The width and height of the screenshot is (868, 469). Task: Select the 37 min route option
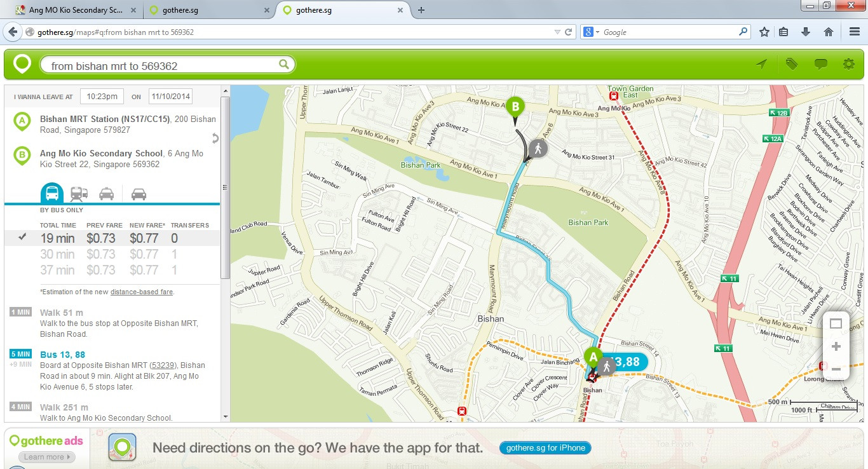112,270
